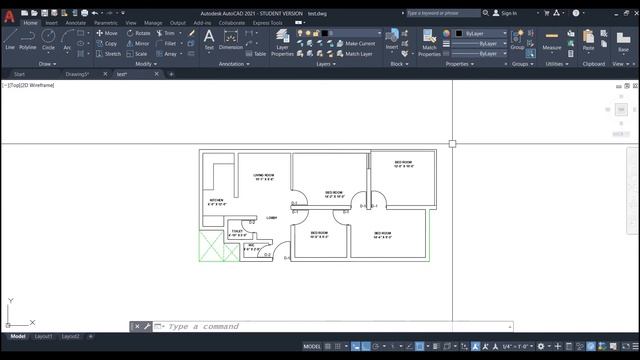The width and height of the screenshot is (640, 360).
Task: Activate the Copy command
Action: [107, 43]
